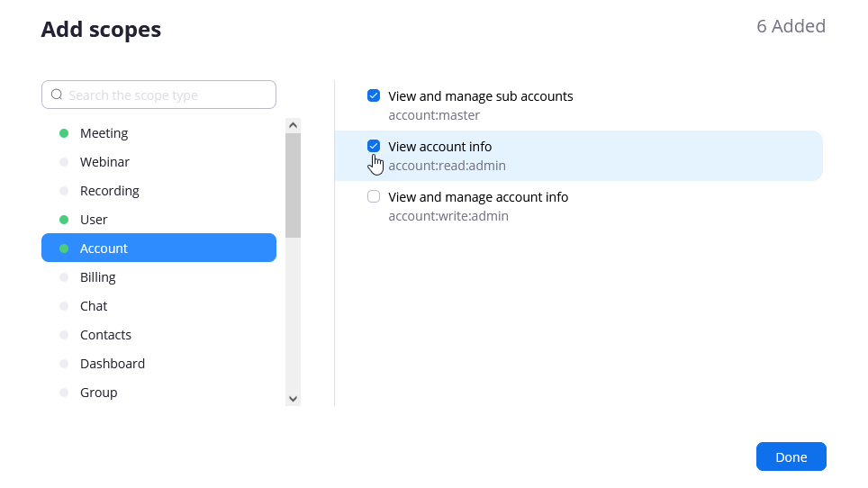Viewport: 868px width, 488px height.
Task: Uncheck View and manage sub accounts
Action: click(374, 95)
